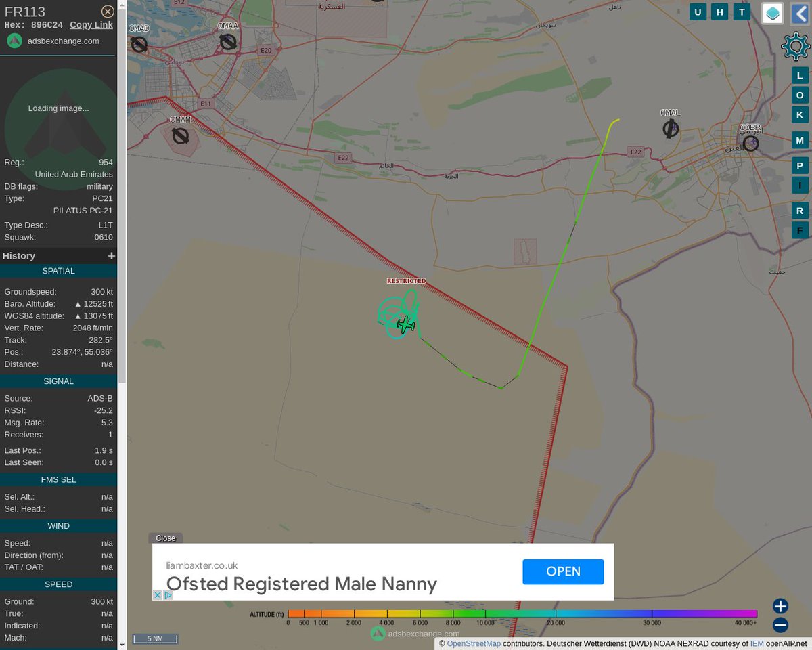Toggle the L button on map
Viewport: 812px width, 650px height.
[x=800, y=76]
